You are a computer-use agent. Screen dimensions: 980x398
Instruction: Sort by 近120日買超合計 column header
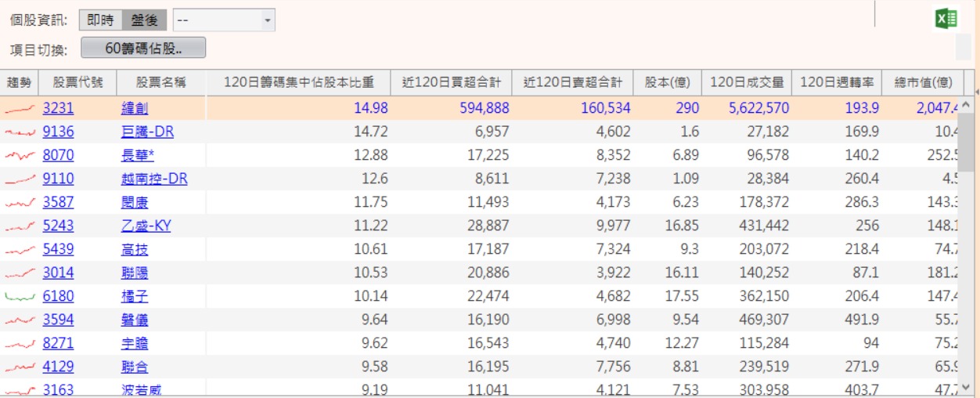coord(451,82)
